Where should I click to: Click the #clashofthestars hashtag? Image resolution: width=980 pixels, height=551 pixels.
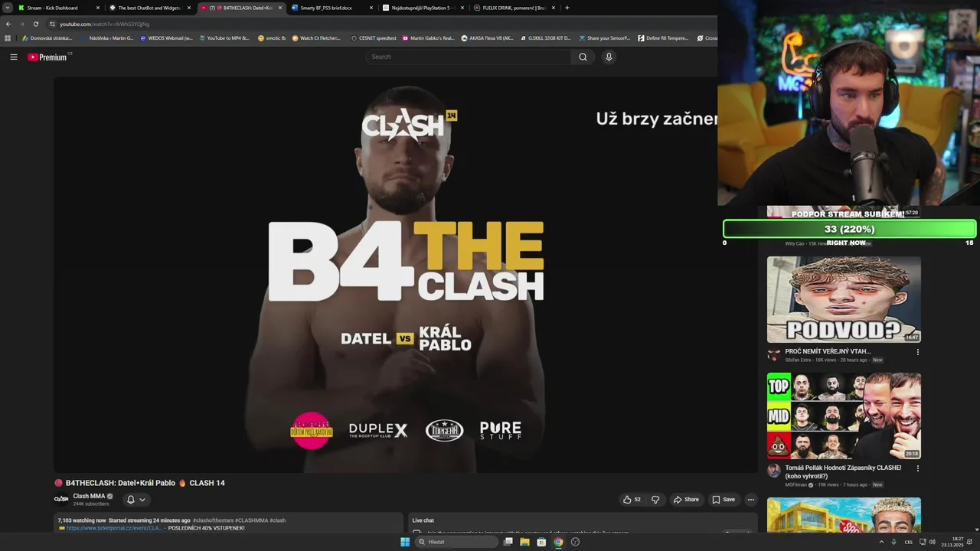point(213,520)
